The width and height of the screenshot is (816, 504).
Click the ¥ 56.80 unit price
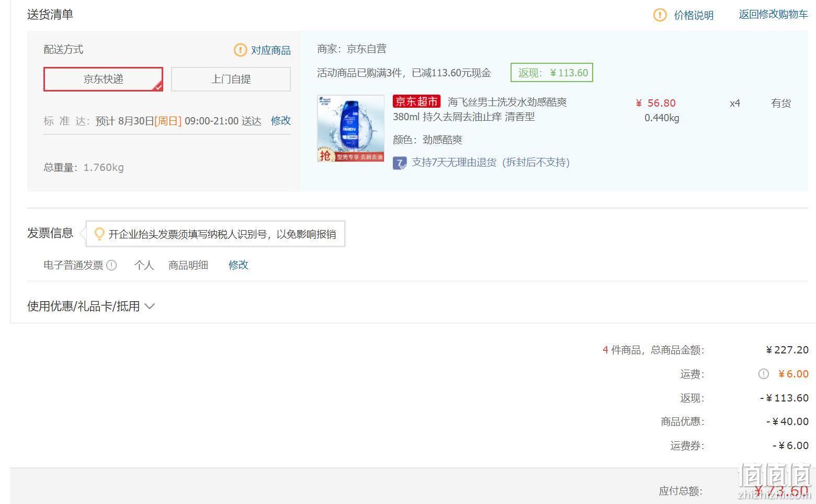(x=656, y=103)
